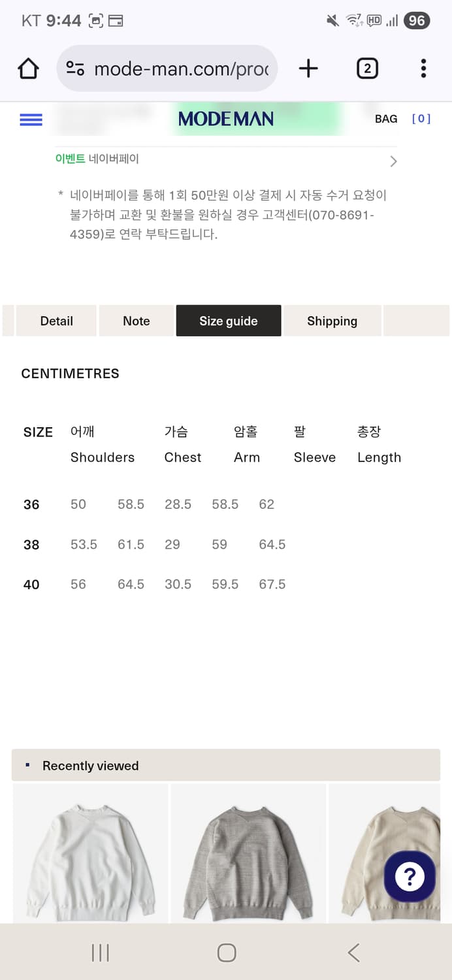Tap the site info icon in address bar
This screenshot has width=452, height=980.
pos(76,69)
